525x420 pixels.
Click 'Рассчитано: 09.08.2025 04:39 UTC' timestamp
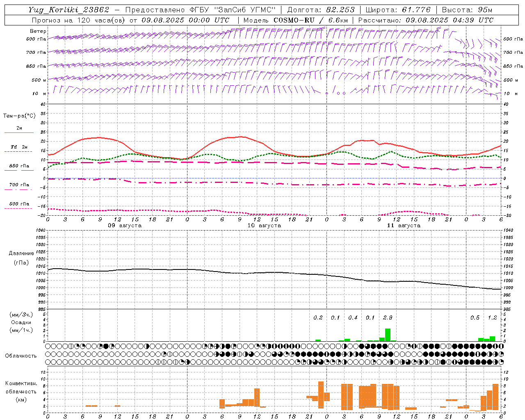pos(426,20)
